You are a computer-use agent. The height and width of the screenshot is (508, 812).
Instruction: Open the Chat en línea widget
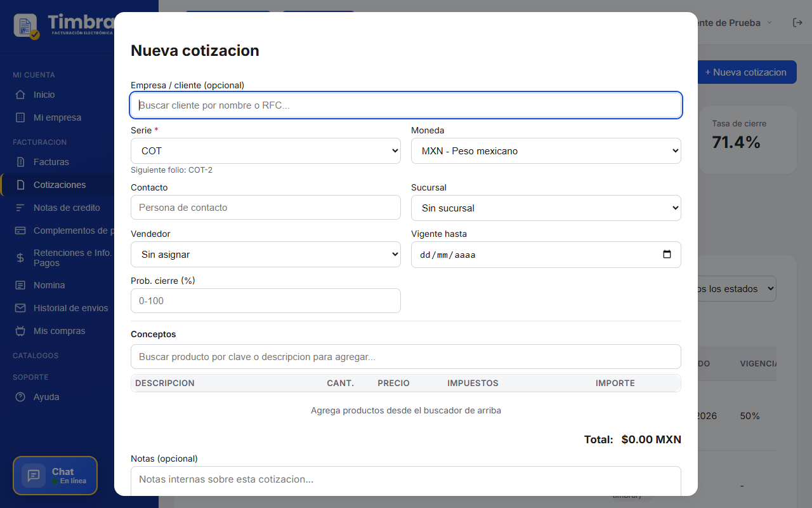[x=55, y=476]
